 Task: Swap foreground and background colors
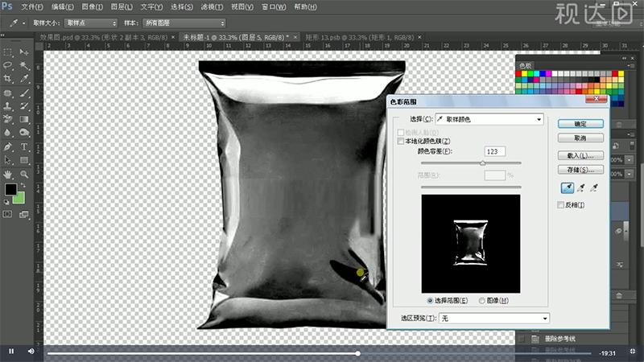[x=23, y=186]
